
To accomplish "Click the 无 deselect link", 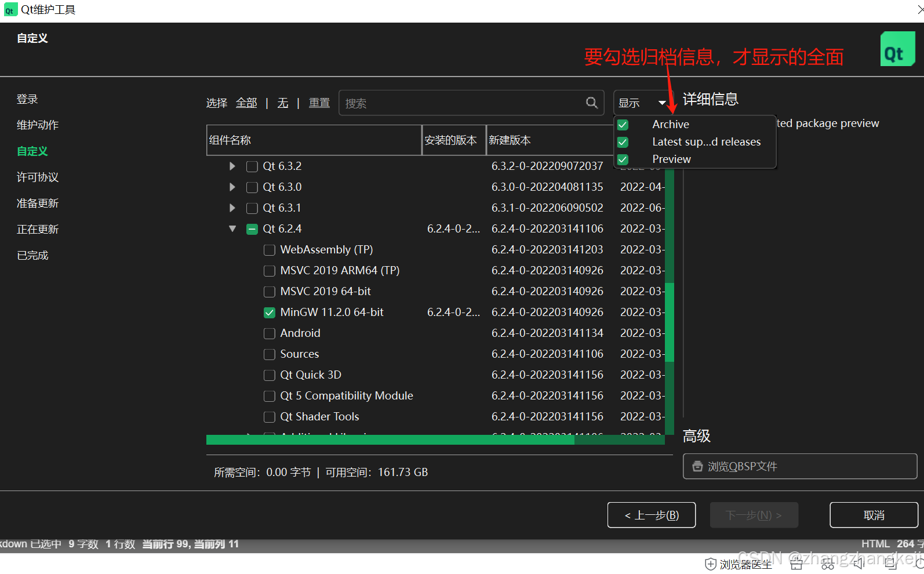I will tap(283, 103).
